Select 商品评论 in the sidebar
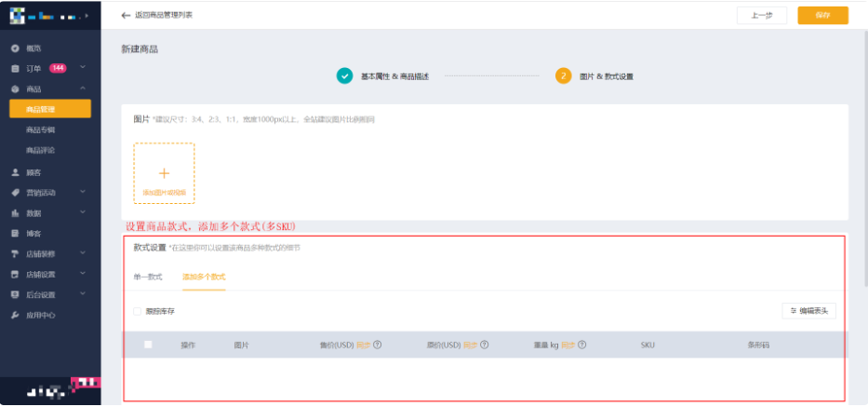The width and height of the screenshot is (868, 407). tap(41, 150)
